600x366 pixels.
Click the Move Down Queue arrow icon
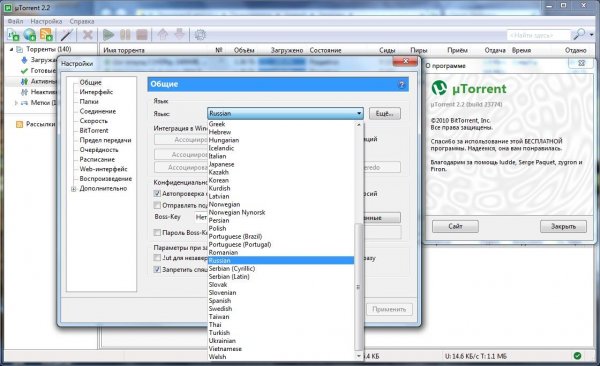179,34
